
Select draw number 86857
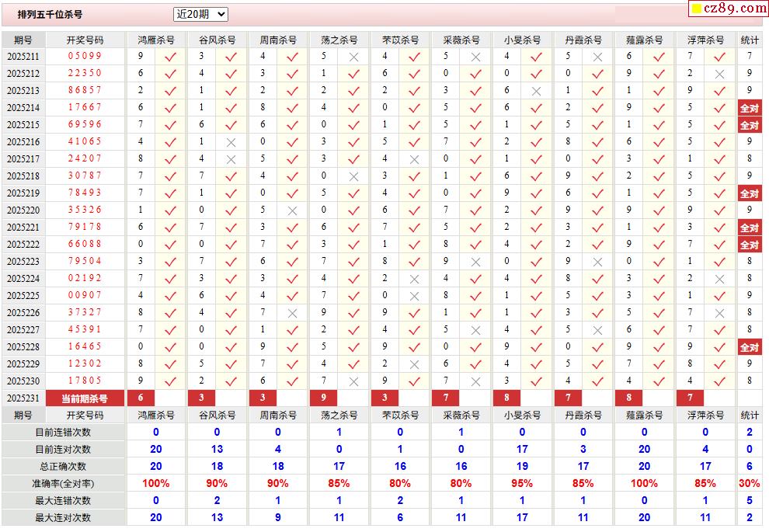click(85, 90)
